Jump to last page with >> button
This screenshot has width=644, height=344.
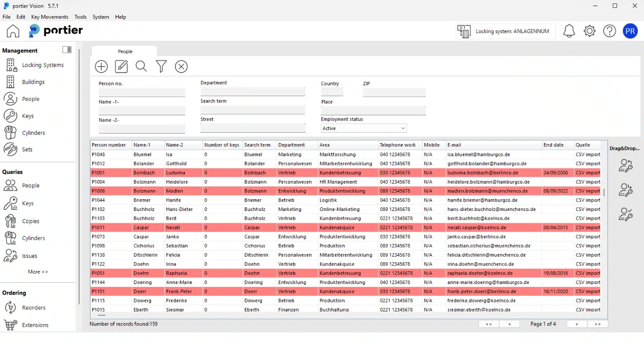click(x=598, y=324)
